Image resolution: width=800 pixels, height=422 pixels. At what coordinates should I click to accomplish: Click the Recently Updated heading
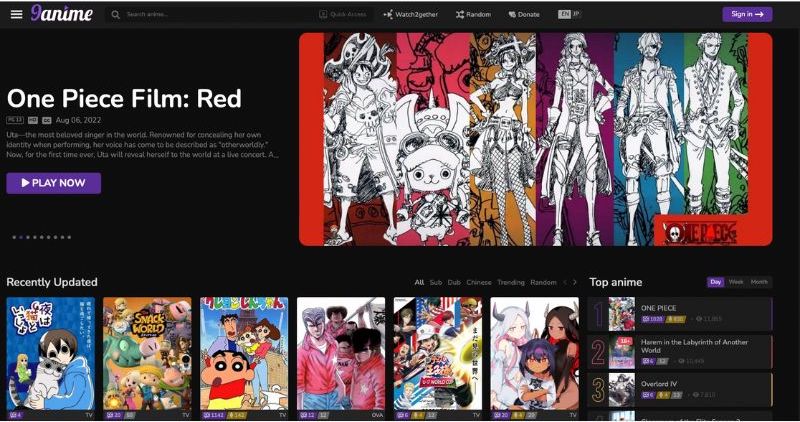[52, 282]
